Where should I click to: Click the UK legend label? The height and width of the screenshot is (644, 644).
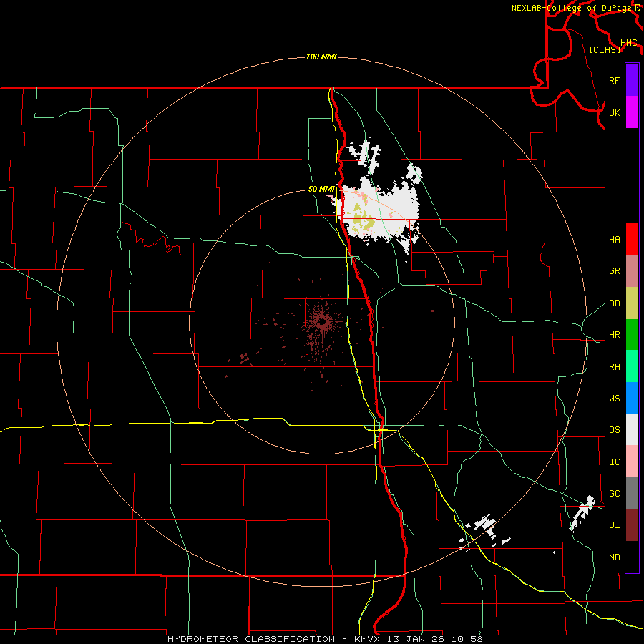click(614, 112)
